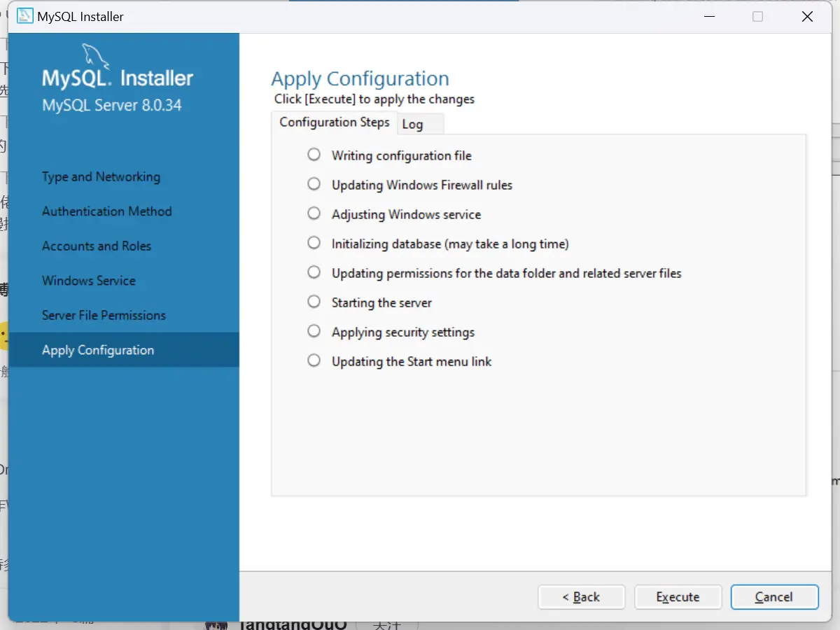Click the 'Adjusting Windows service' label
This screenshot has height=630, width=840.
[x=406, y=214]
